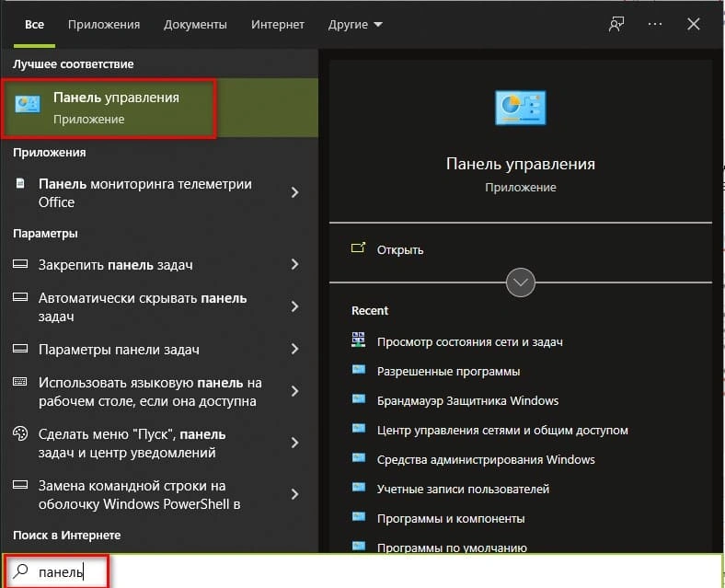Screen dimensions: 725x588
Task: Open the Другие dropdown menu
Action: pyautogui.click(x=355, y=25)
